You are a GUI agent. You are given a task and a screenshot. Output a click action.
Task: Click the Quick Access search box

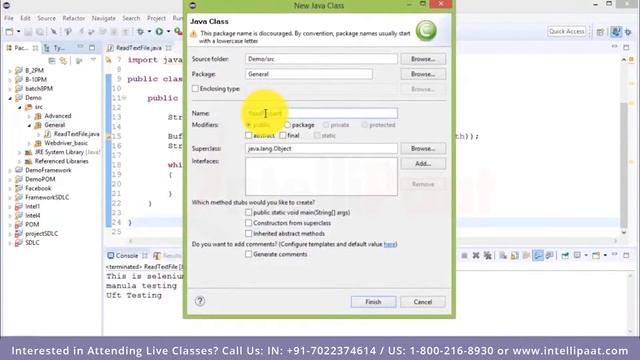click(567, 31)
